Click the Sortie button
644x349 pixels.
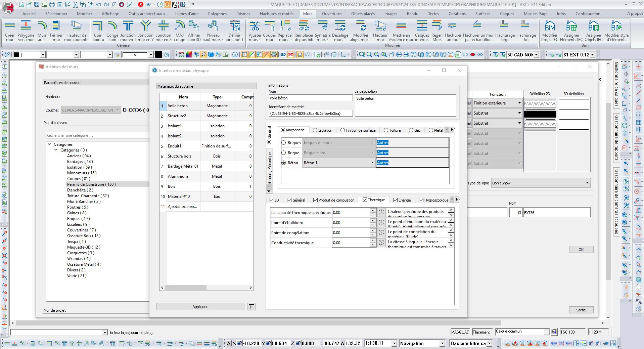click(581, 310)
